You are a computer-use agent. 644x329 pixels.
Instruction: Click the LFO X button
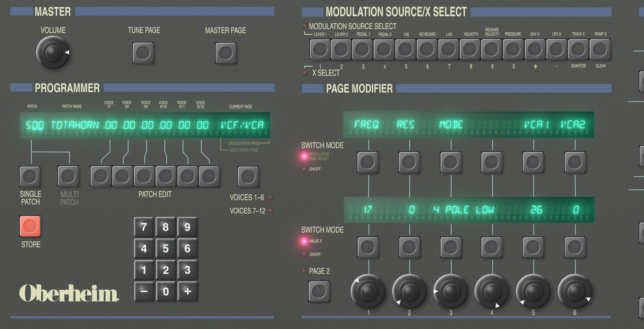pos(557,50)
